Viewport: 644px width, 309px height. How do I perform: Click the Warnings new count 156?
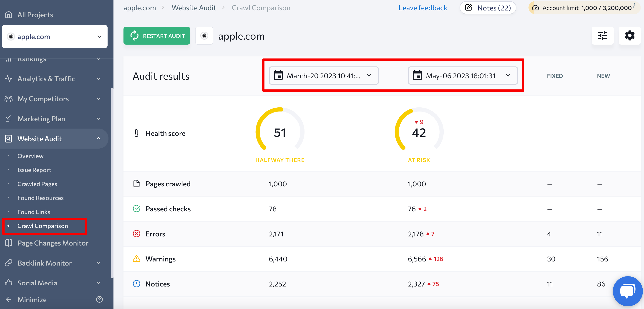(x=603, y=259)
